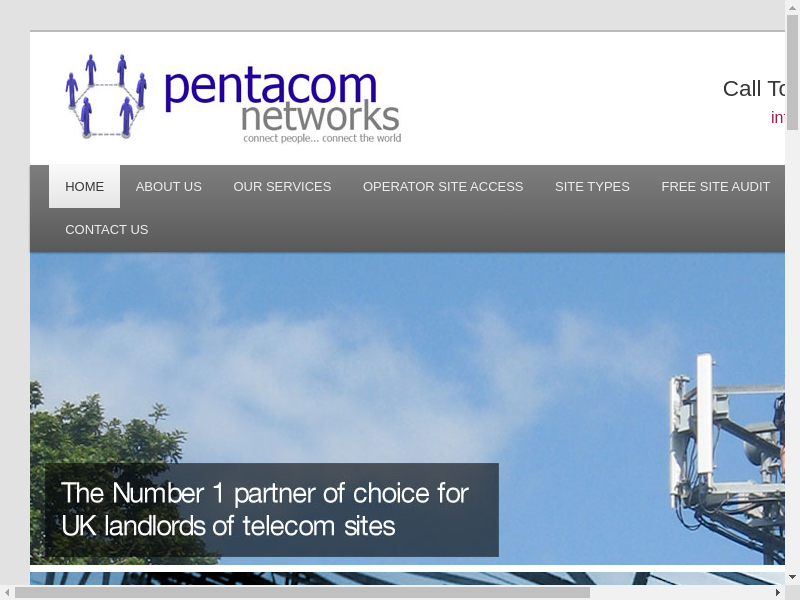The image size is (800, 600).
Task: Click the second banner image strip below
Action: tap(407, 578)
